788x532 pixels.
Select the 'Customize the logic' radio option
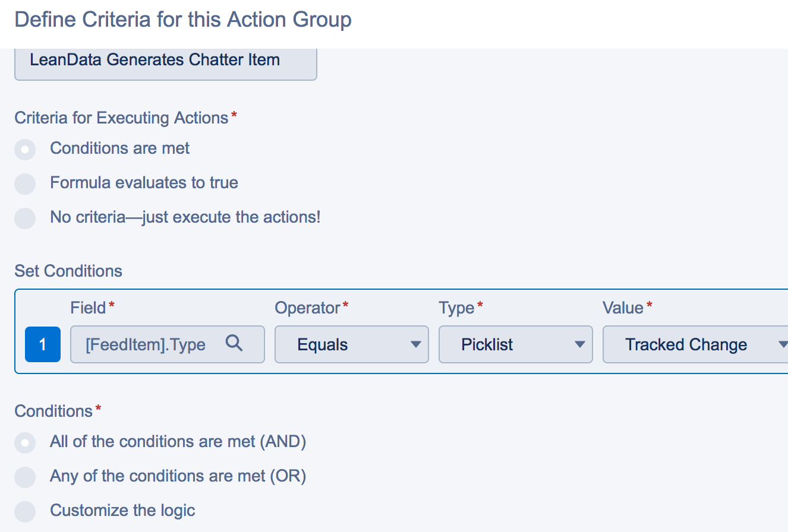[25, 511]
